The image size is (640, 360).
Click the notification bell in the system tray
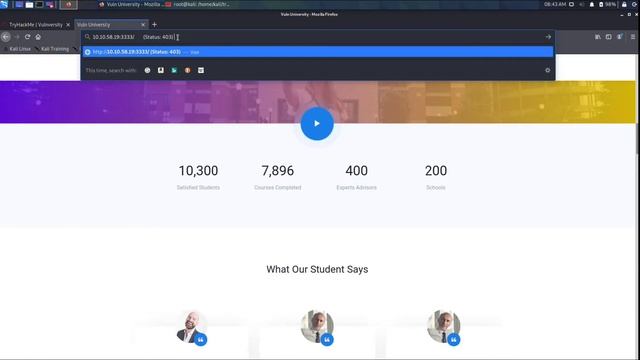coord(592,4)
